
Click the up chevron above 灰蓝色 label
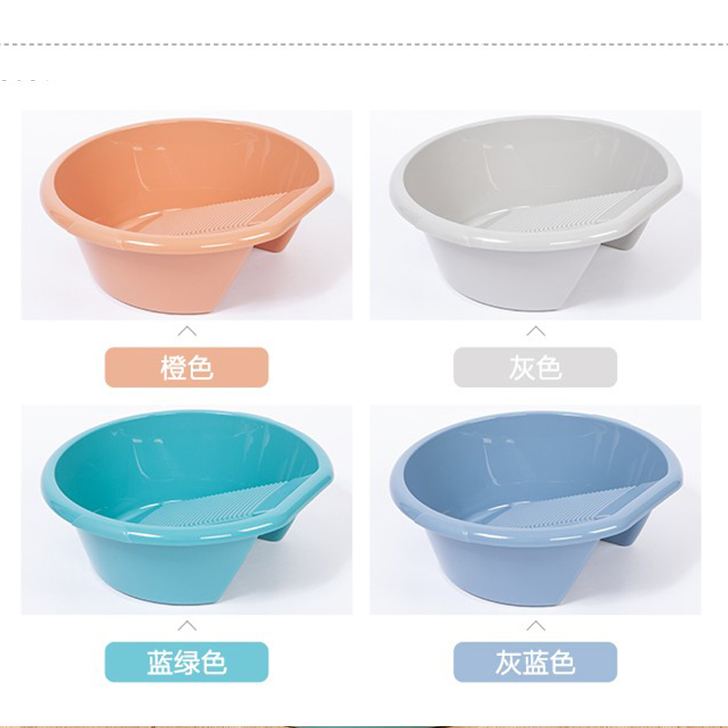pyautogui.click(x=536, y=625)
